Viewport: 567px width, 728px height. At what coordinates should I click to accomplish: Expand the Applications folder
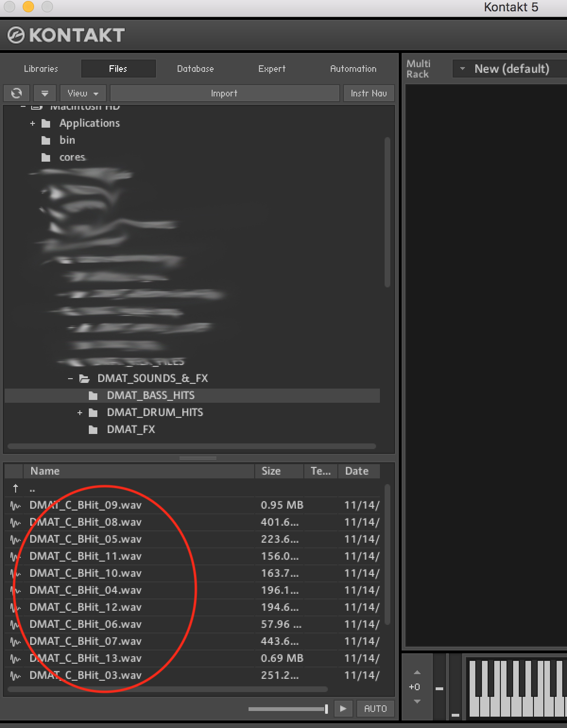[33, 123]
